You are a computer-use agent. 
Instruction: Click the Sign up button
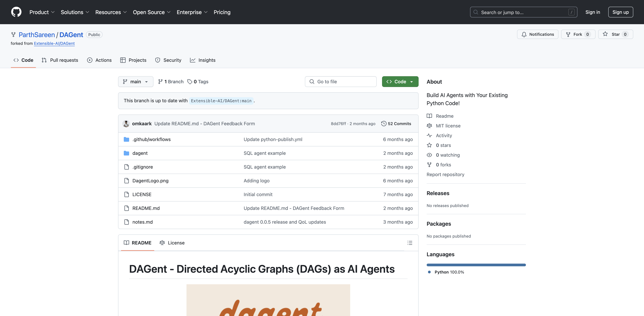pyautogui.click(x=621, y=12)
